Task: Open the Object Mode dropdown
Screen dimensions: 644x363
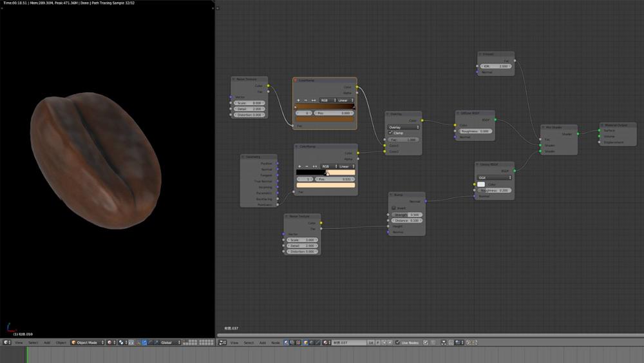Action: point(87,342)
